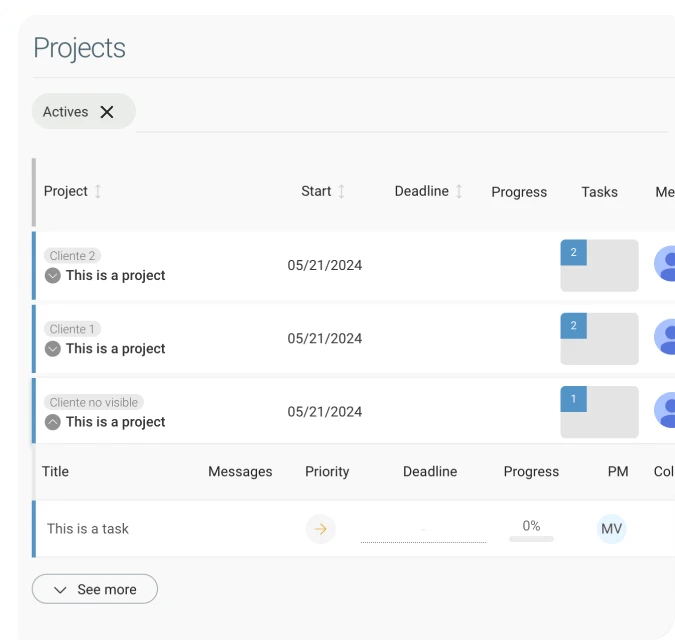
Task: Sort by Project column arrows
Action: point(98,191)
